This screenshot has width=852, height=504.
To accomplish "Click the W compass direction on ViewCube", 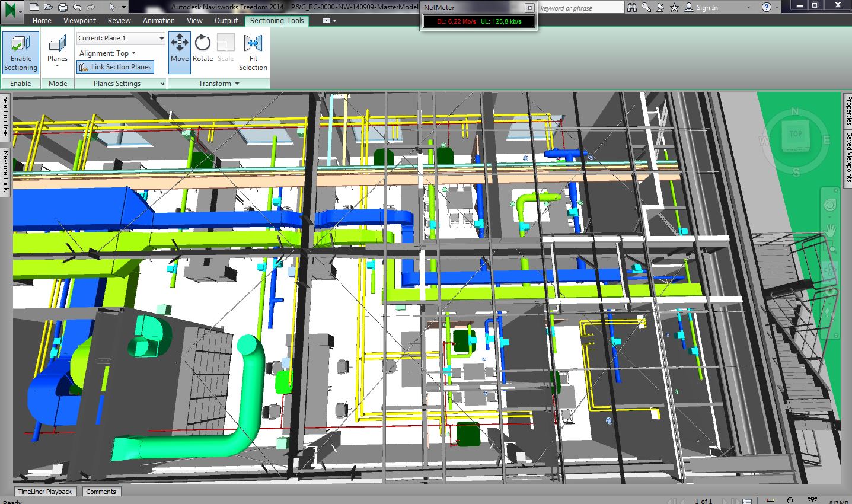I will 764,141.
